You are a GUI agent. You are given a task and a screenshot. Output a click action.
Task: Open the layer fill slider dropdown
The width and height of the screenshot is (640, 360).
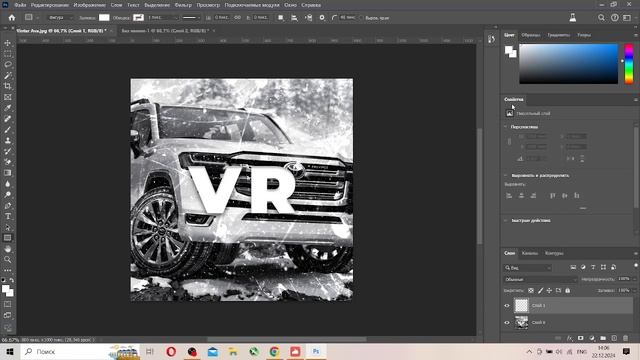pos(635,291)
